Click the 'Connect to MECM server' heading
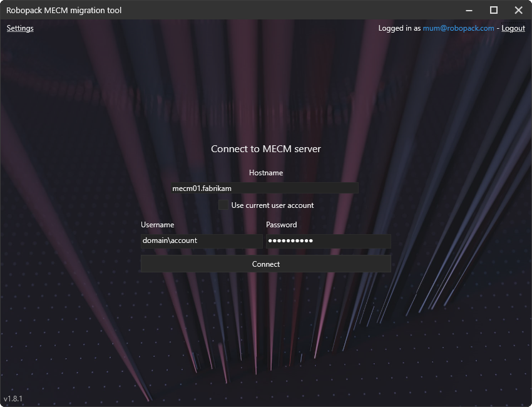This screenshot has width=532, height=407. [265, 149]
